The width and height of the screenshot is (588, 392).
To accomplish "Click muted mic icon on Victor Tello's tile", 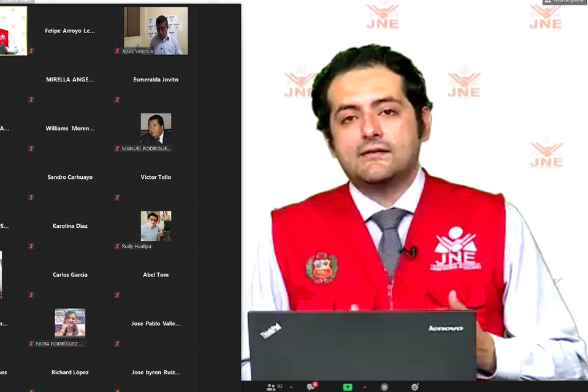I will (x=117, y=197).
